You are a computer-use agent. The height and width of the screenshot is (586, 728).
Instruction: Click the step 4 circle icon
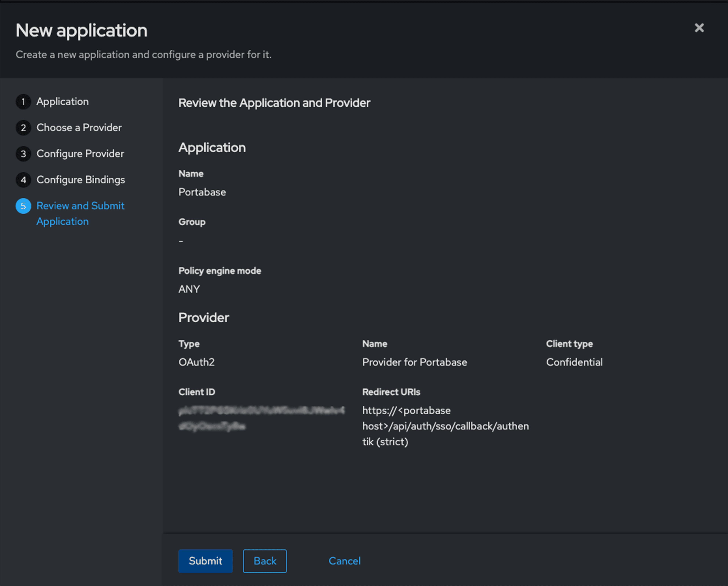point(23,180)
